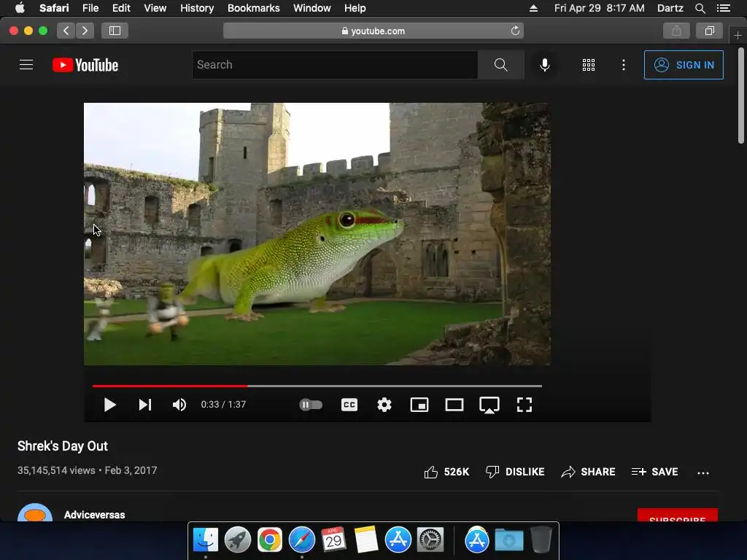747x560 pixels.
Task: Open System Preferences from the Dock
Action: tap(430, 540)
